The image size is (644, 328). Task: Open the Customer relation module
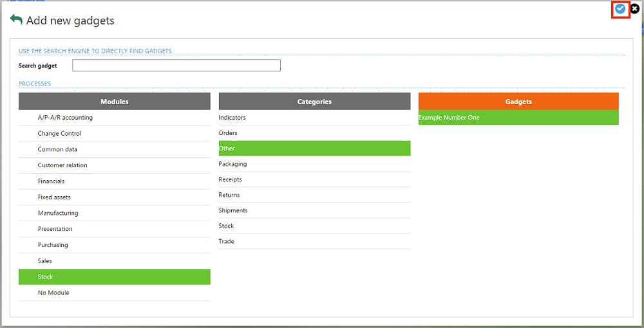[x=62, y=165]
